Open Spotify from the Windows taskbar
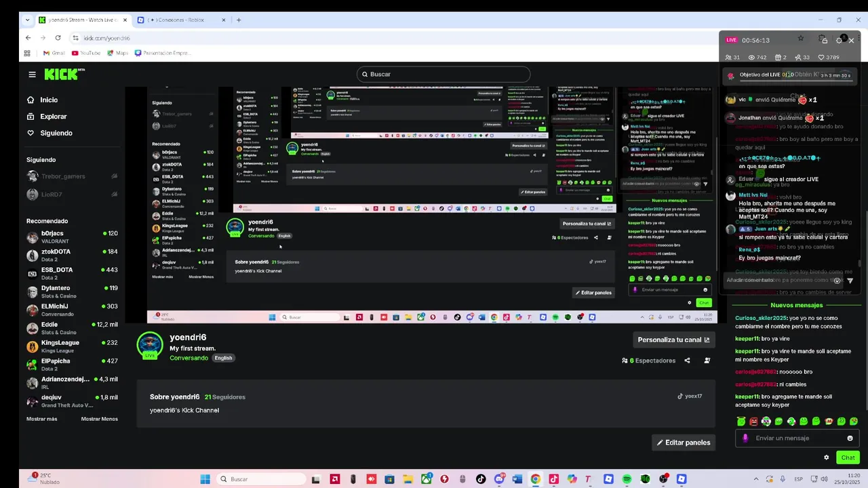The width and height of the screenshot is (868, 488). click(627, 479)
